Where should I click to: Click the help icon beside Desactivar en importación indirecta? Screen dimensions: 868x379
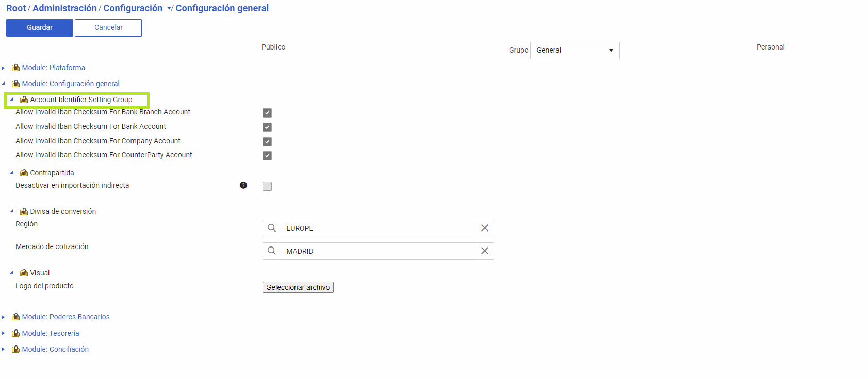[243, 185]
